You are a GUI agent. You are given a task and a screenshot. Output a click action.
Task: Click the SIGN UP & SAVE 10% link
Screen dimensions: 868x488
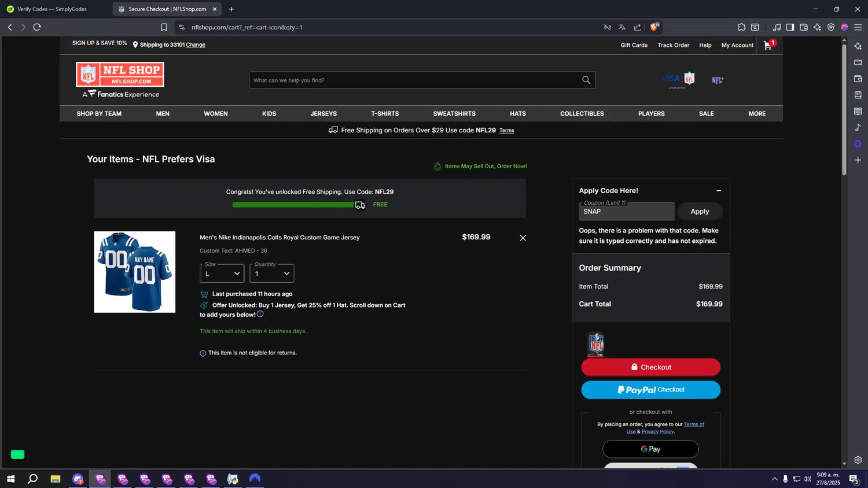click(100, 43)
